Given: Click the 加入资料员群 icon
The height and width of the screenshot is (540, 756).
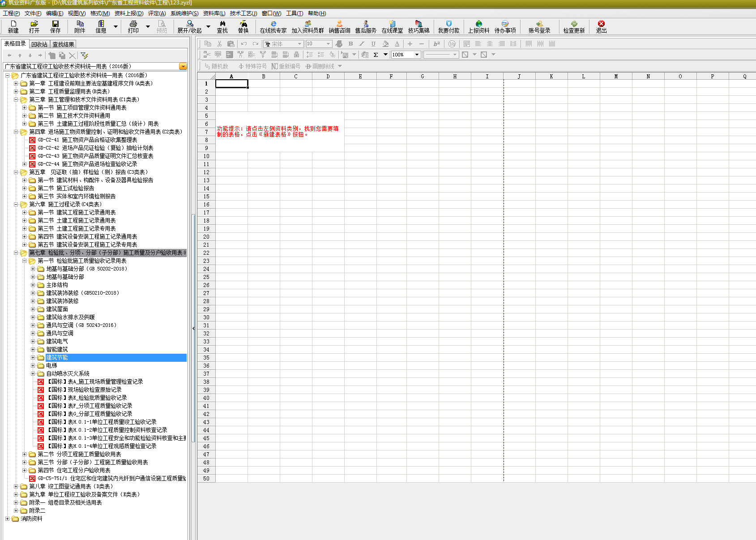Looking at the screenshot, I should (x=308, y=27).
